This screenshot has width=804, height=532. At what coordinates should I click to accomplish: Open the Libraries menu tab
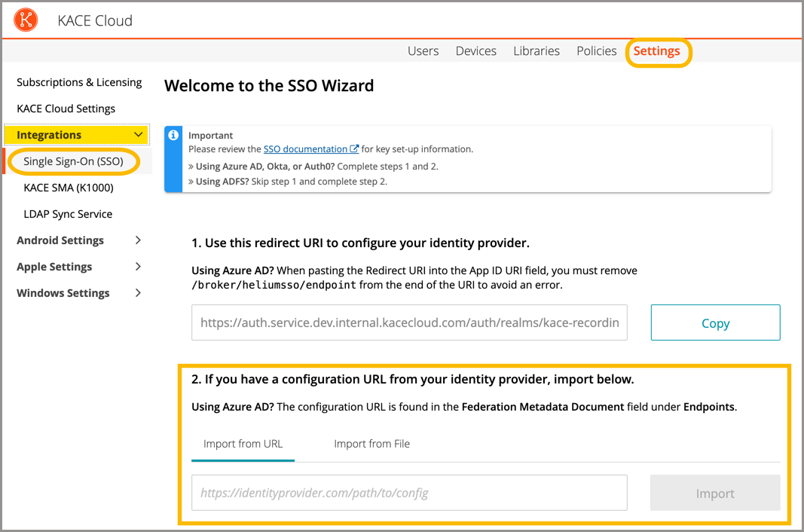pyautogui.click(x=536, y=51)
